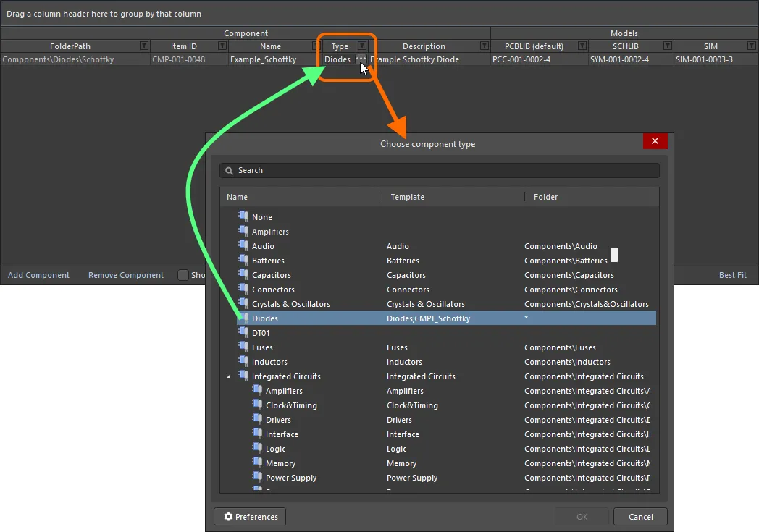Open Preferences from the dialog
Image resolution: width=759 pixels, height=532 pixels.
coord(250,517)
